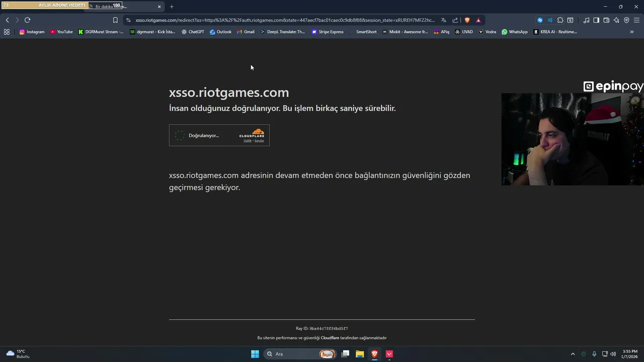Open YouTube bookmark
The height and width of the screenshot is (362, 644).
[x=61, y=32]
